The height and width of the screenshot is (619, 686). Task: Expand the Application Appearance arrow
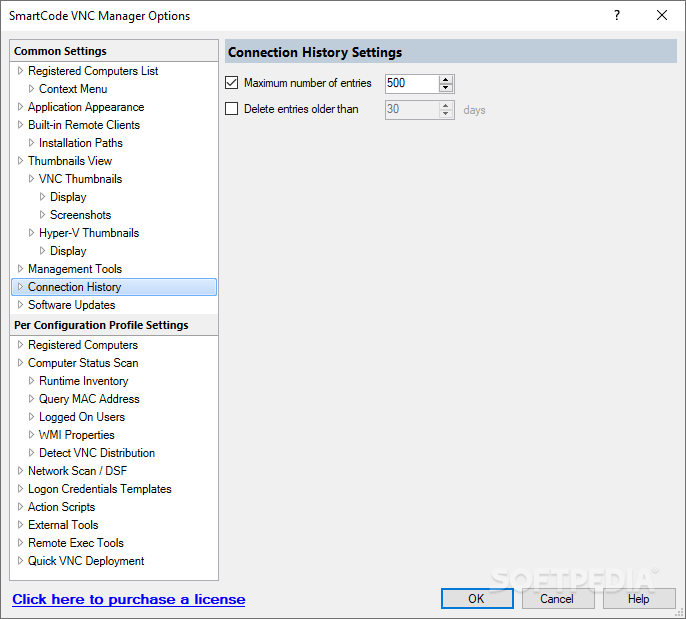(x=20, y=106)
